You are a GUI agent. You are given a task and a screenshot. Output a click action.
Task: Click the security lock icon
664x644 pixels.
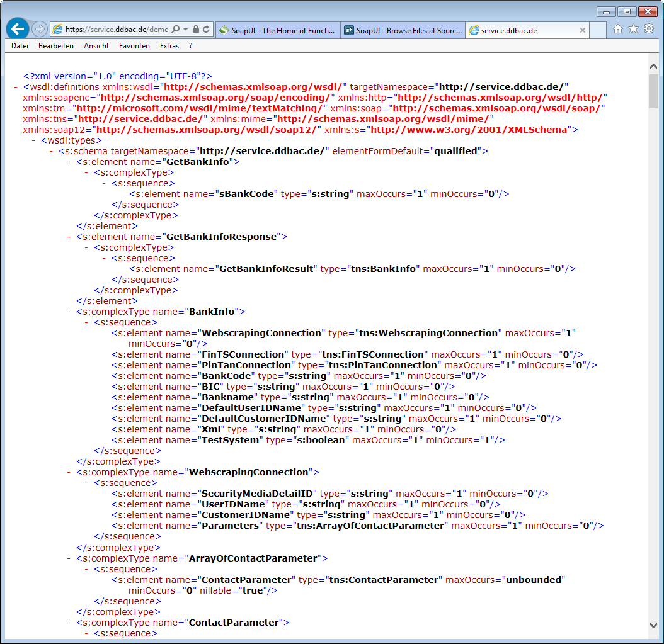point(196,29)
